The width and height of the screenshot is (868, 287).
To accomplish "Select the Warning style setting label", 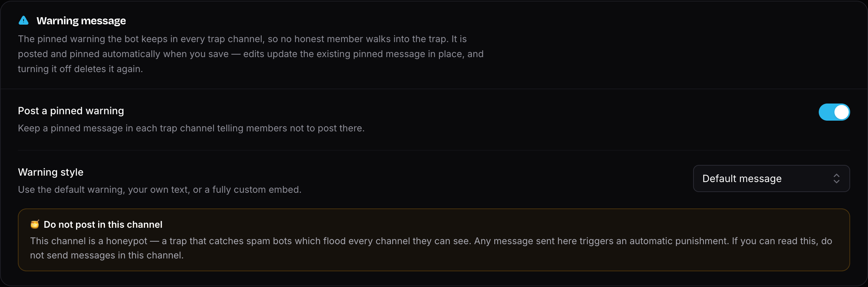I will pos(51,172).
